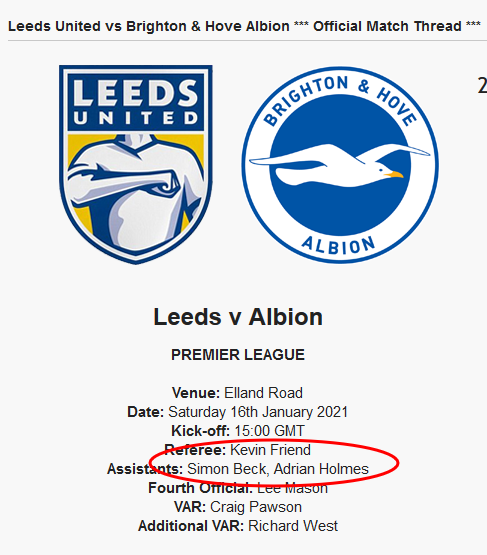
Task: Click assistant name 'Simon Beck'
Action: pos(227,469)
